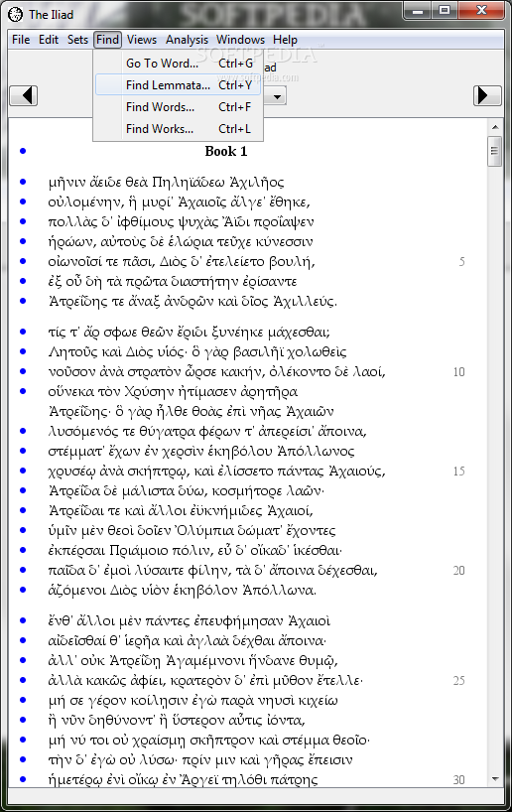Click the line number 25
The width and height of the screenshot is (512, 812).
coord(458,680)
